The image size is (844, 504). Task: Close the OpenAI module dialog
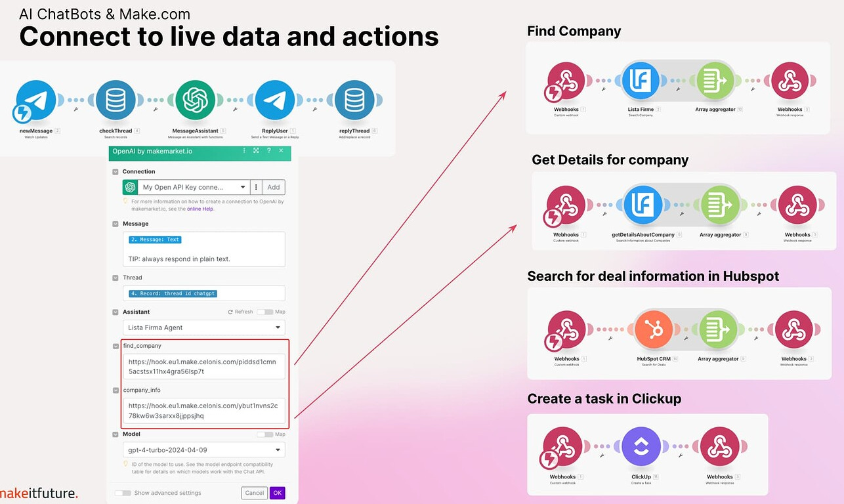[x=281, y=150]
